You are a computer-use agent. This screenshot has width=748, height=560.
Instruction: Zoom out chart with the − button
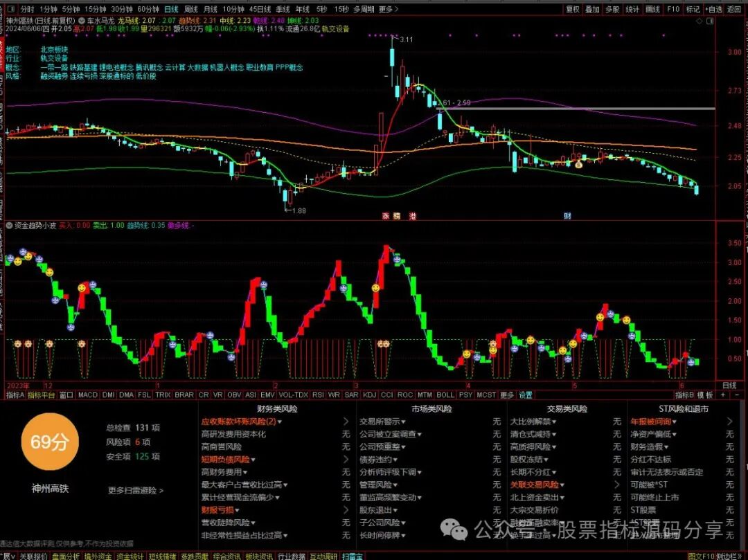point(737,395)
